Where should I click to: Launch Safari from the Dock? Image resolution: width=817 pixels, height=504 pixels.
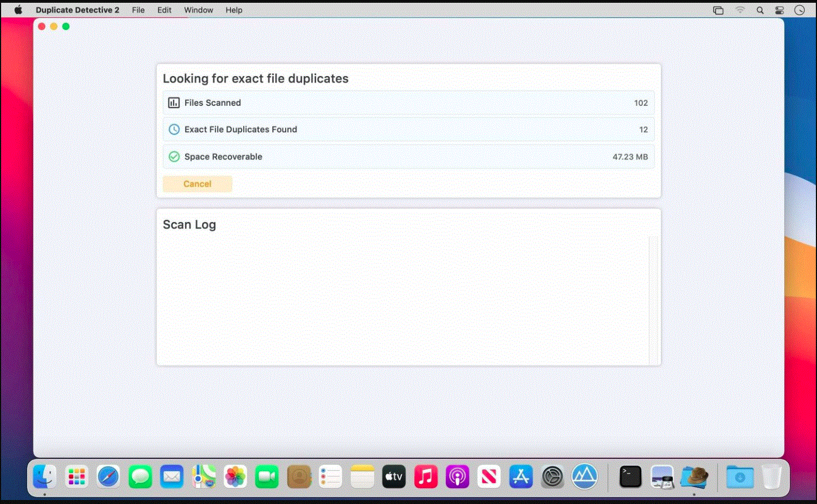108,477
